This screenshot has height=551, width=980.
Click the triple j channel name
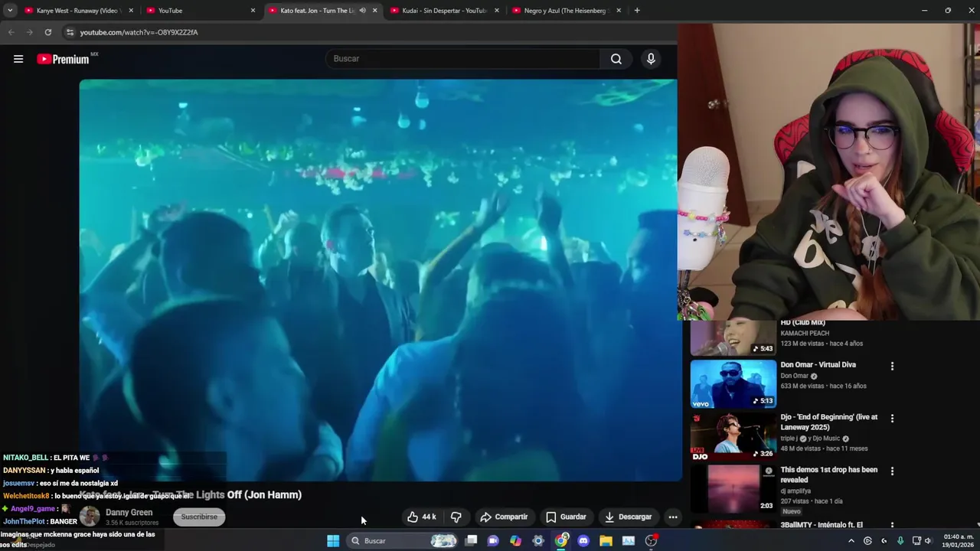(x=789, y=439)
